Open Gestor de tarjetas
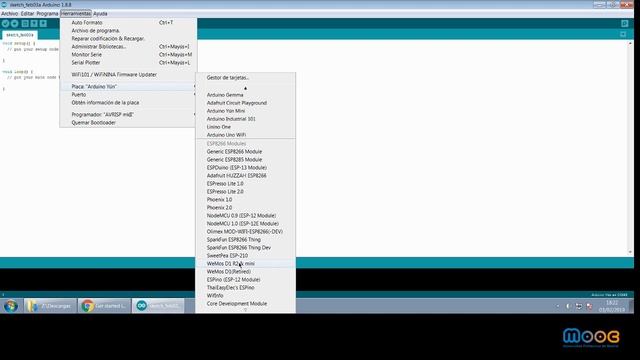 [245, 78]
